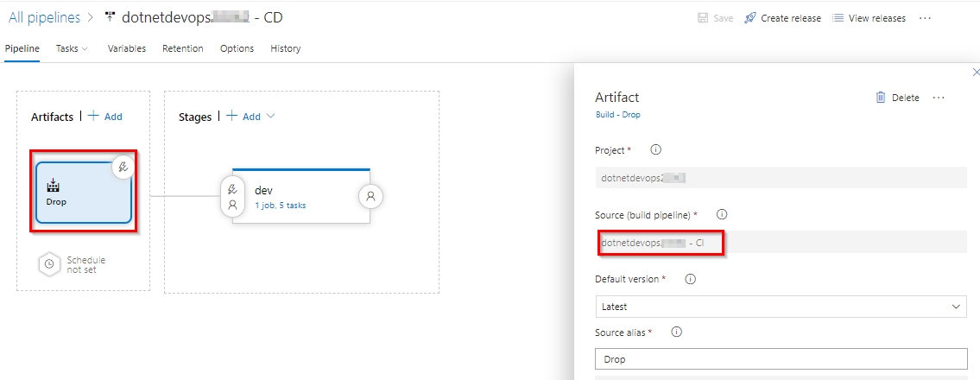The width and height of the screenshot is (980, 380).
Task: Click the Source build pipeline field
Action: [781, 243]
